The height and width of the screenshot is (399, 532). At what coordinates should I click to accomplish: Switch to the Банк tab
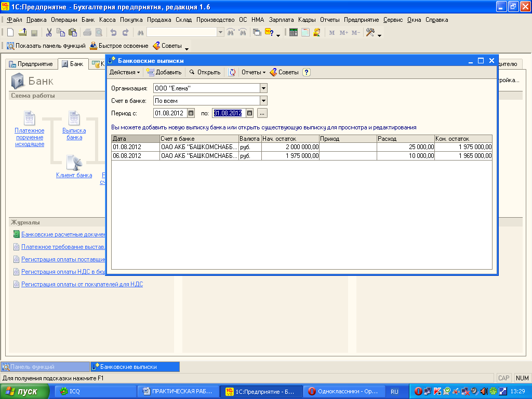point(73,64)
